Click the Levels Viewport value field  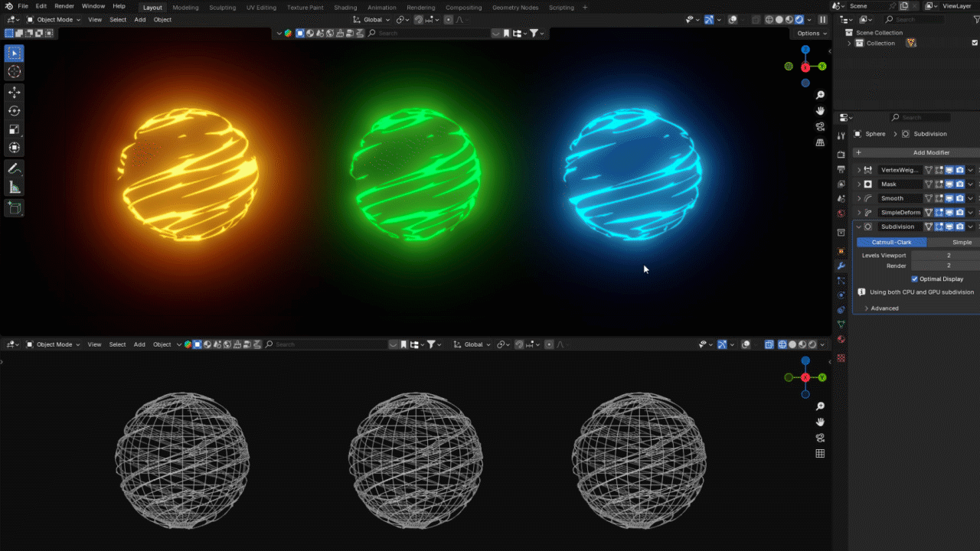pyautogui.click(x=946, y=255)
